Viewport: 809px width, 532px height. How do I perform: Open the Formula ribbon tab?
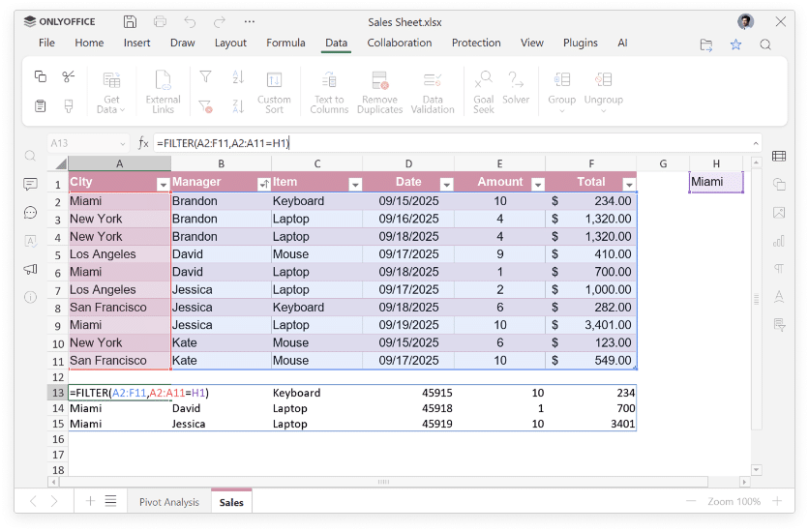[x=285, y=43]
